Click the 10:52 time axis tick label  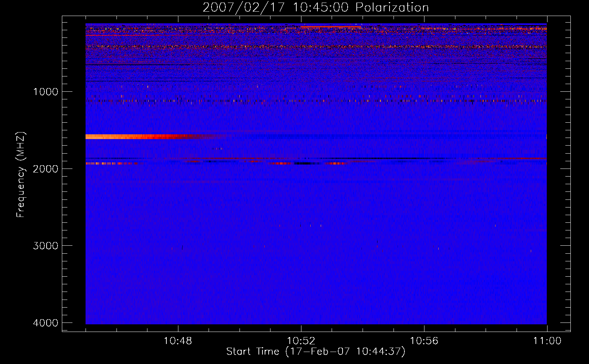[x=301, y=341]
